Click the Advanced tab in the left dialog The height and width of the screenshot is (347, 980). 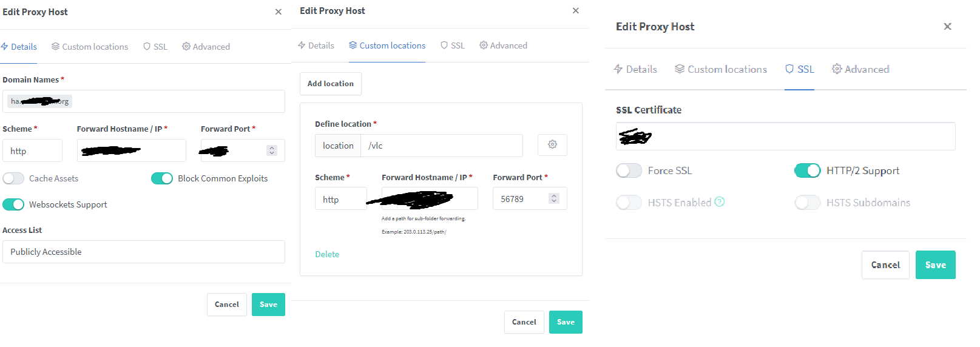click(206, 47)
